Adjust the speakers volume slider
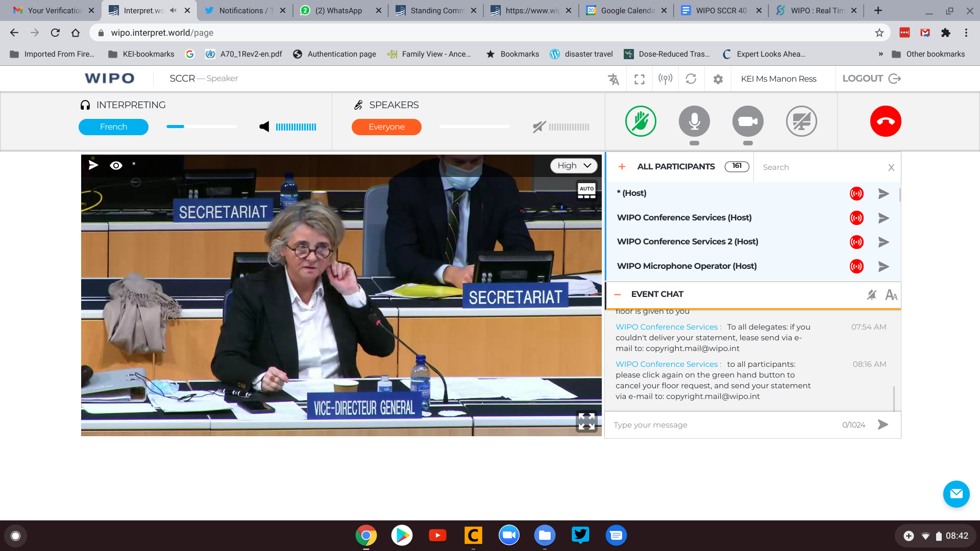This screenshot has height=551, width=980. [474, 127]
